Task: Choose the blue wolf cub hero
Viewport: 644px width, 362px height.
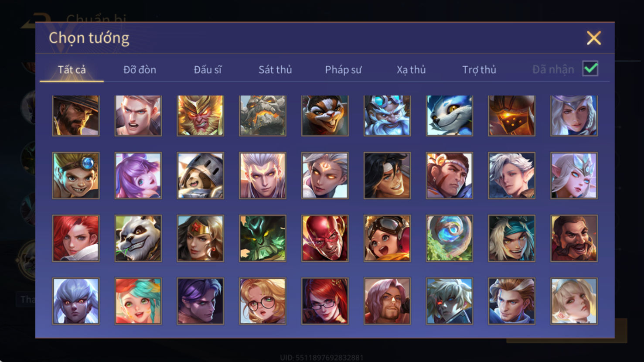Action: point(450,116)
